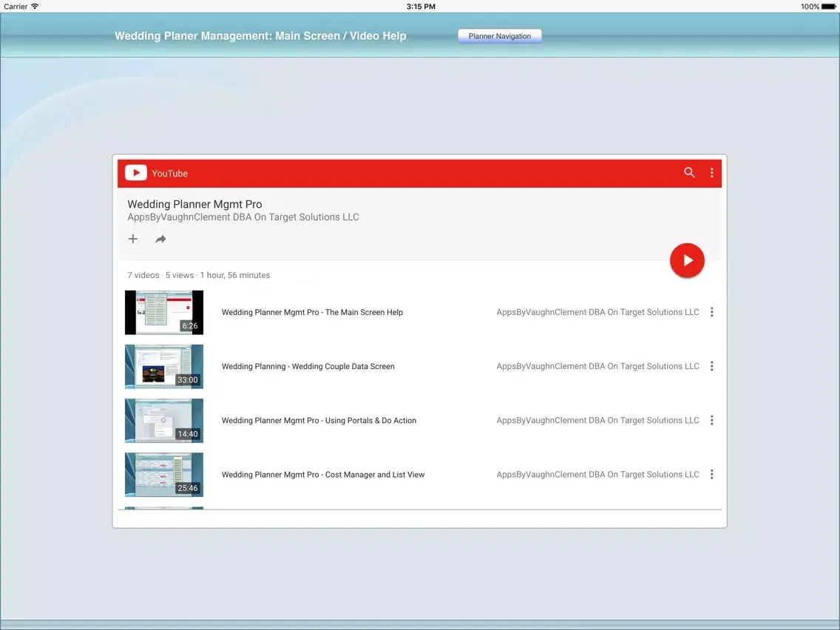Click the YouTube logo icon
This screenshot has height=630, width=840.
click(x=136, y=172)
